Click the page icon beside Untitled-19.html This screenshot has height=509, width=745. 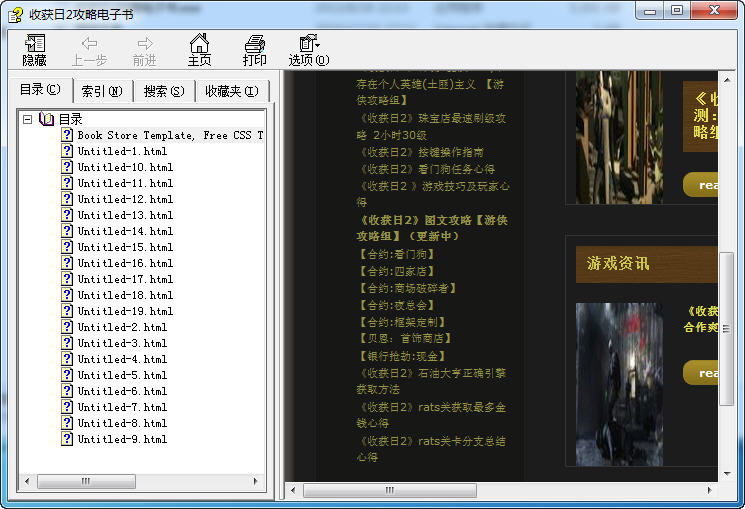67,311
